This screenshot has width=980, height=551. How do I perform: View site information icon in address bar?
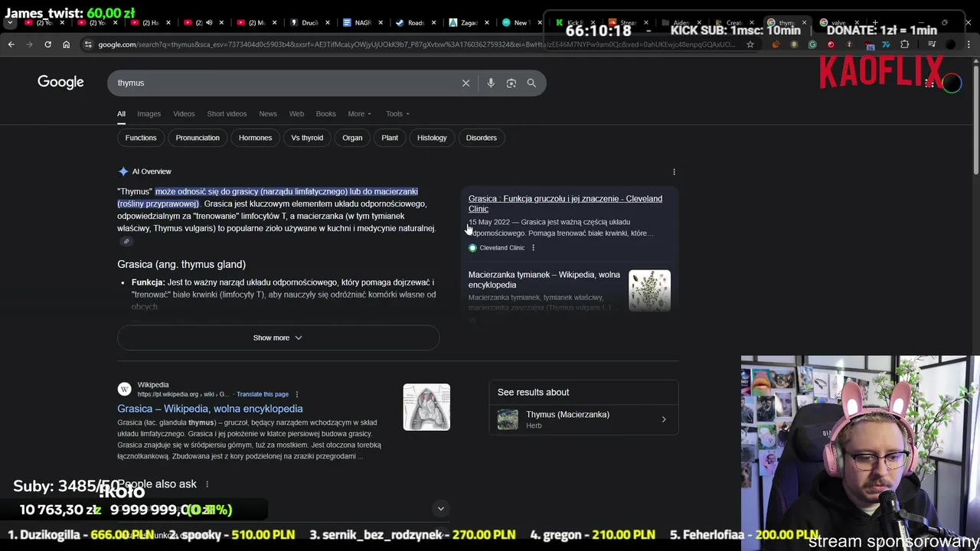click(x=89, y=44)
